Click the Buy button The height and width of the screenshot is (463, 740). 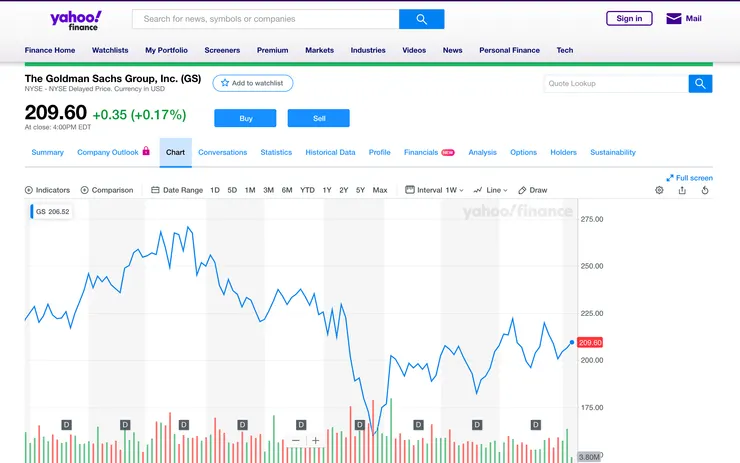(x=245, y=118)
